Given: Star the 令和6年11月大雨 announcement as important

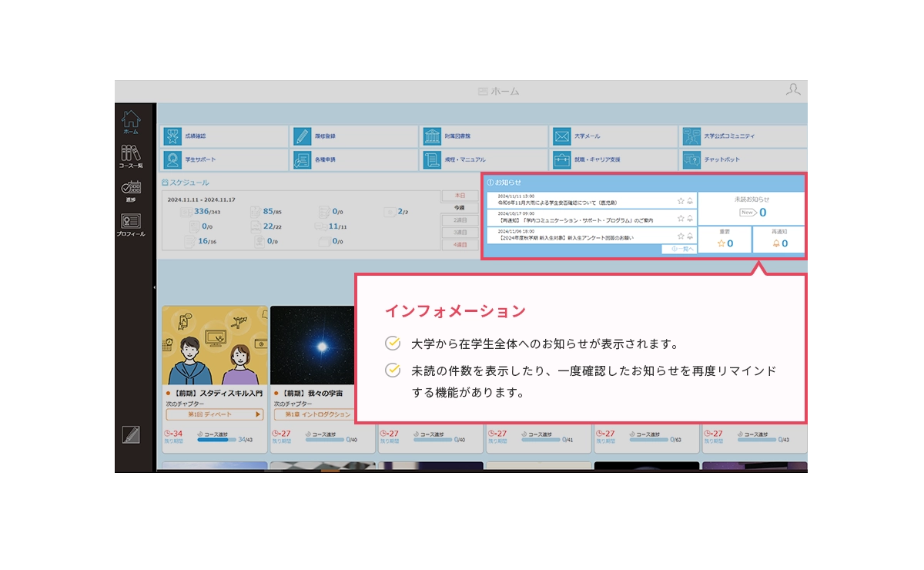Looking at the screenshot, I should [x=681, y=200].
